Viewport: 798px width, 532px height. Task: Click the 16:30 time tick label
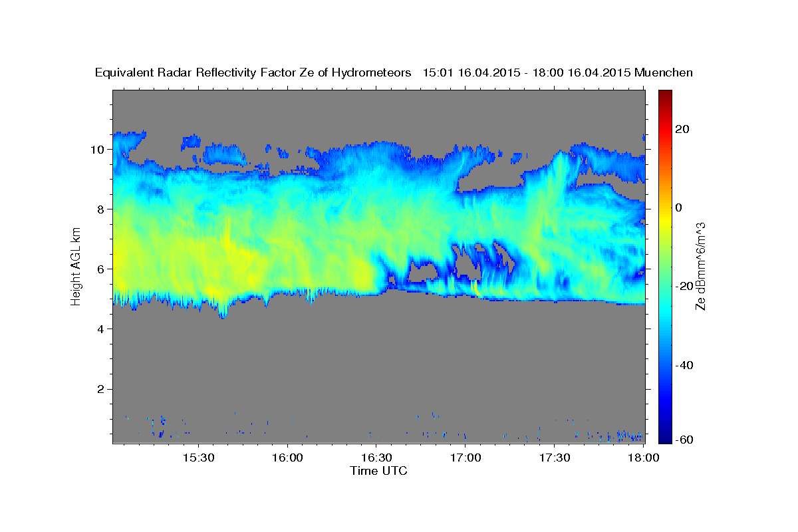[376, 458]
